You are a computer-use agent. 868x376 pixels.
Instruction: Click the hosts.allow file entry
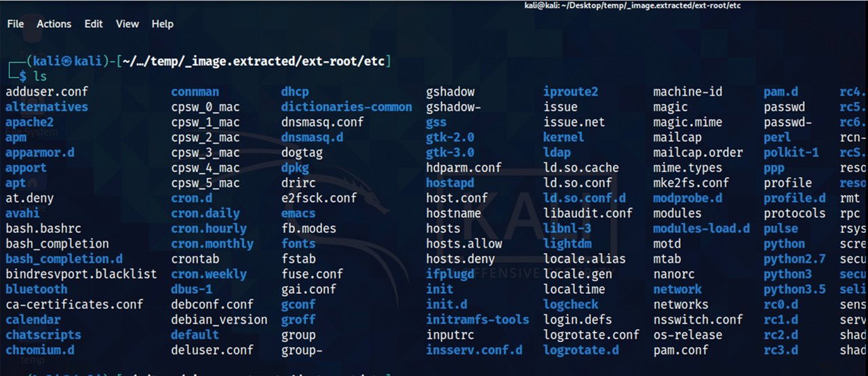point(464,244)
